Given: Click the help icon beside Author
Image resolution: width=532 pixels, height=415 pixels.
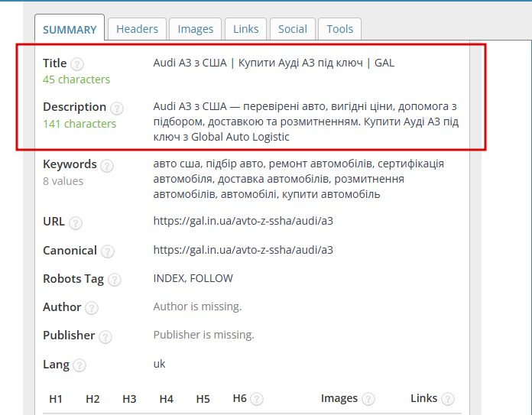Looking at the screenshot, I should point(92,309).
